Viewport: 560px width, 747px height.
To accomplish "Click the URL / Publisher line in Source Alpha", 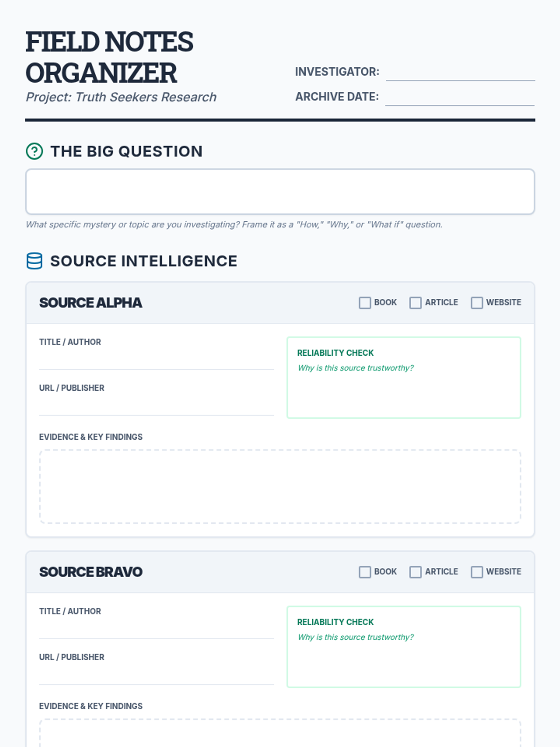I will (156, 406).
